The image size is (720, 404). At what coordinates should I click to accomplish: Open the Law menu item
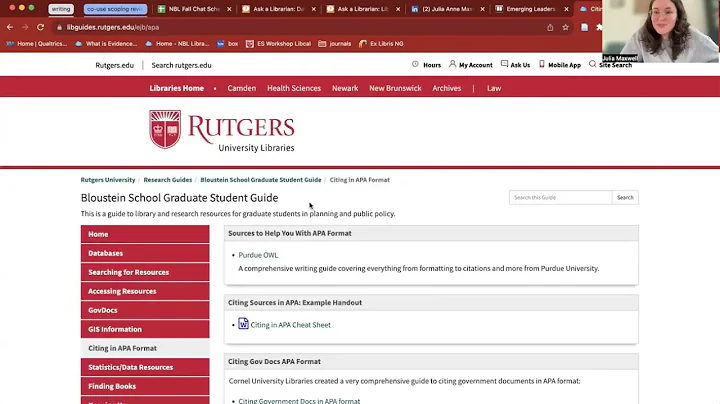click(494, 88)
